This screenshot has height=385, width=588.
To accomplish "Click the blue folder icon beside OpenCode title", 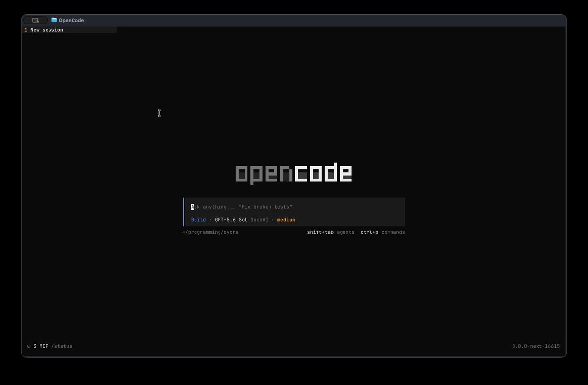I will point(54,20).
